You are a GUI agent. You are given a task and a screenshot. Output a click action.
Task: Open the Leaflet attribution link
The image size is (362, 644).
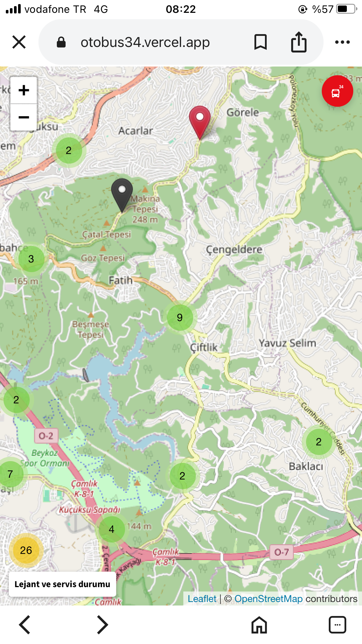(x=202, y=599)
